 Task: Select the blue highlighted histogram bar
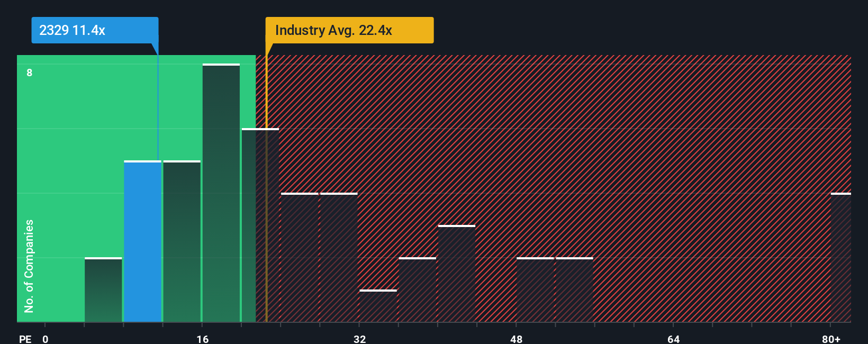(143, 241)
